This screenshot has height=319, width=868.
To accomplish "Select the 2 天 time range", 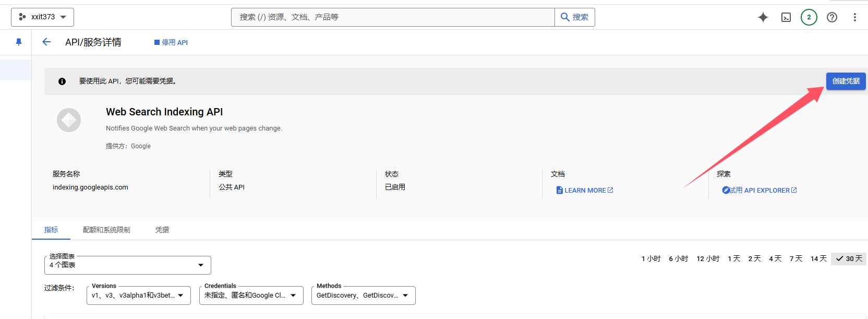I will 754,258.
